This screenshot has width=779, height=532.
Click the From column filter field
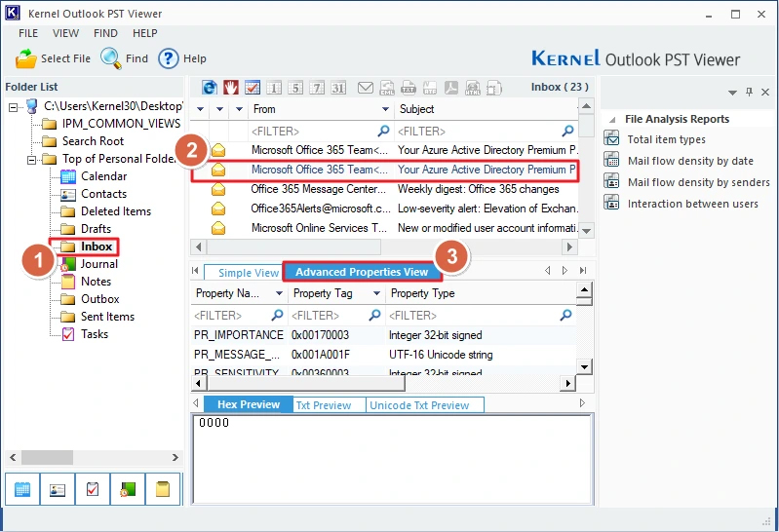pos(321,132)
